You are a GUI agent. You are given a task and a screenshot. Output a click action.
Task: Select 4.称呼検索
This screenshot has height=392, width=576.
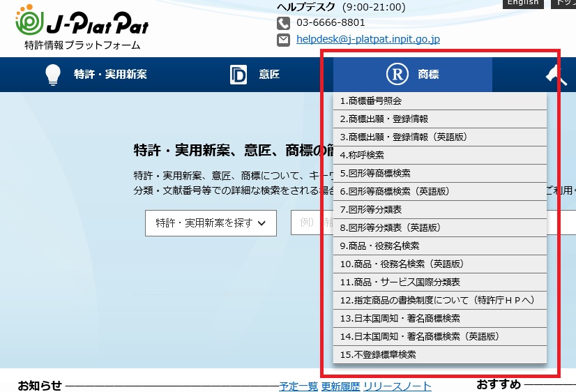440,156
